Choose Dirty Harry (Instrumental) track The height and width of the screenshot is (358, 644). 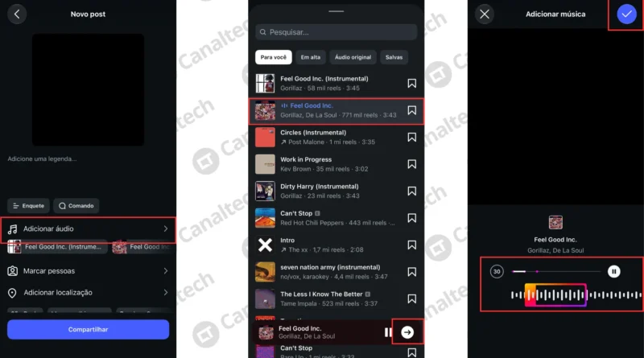click(x=336, y=191)
